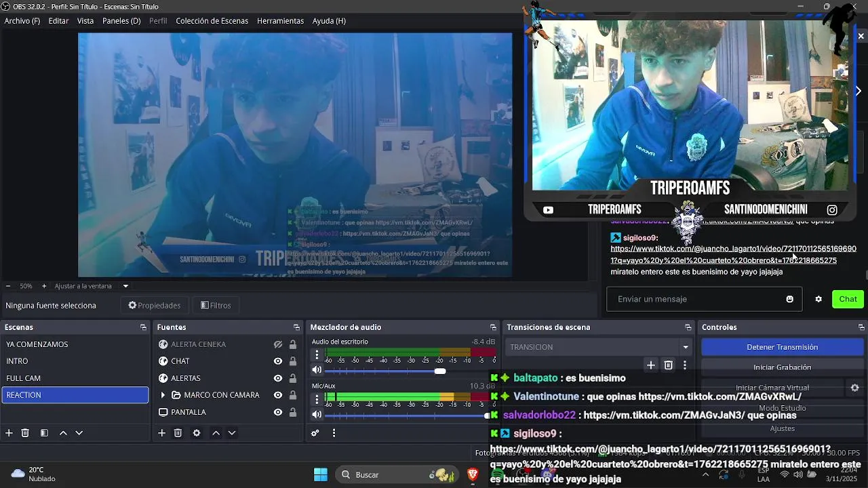Move scene up in Escenas toolbar

[x=63, y=433]
